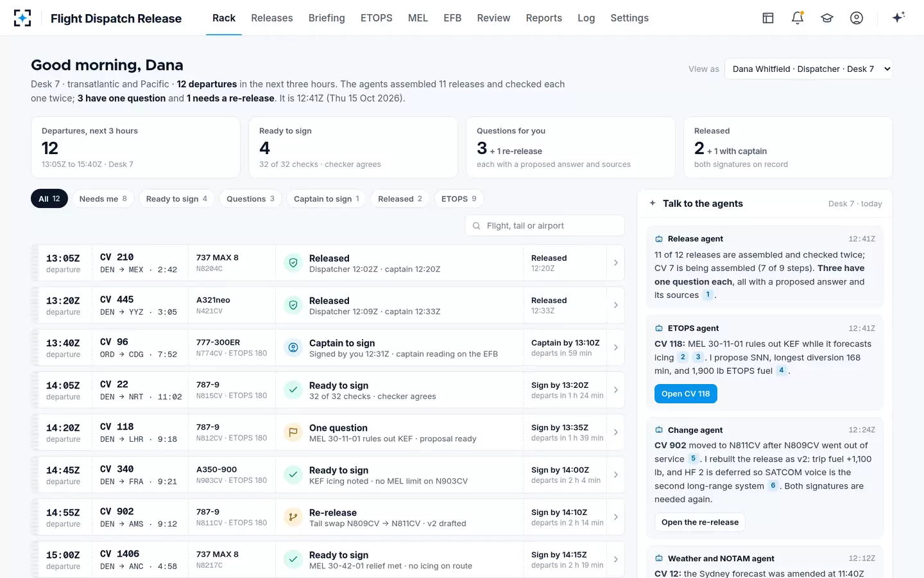Click the graduation cap training icon

coord(827,18)
